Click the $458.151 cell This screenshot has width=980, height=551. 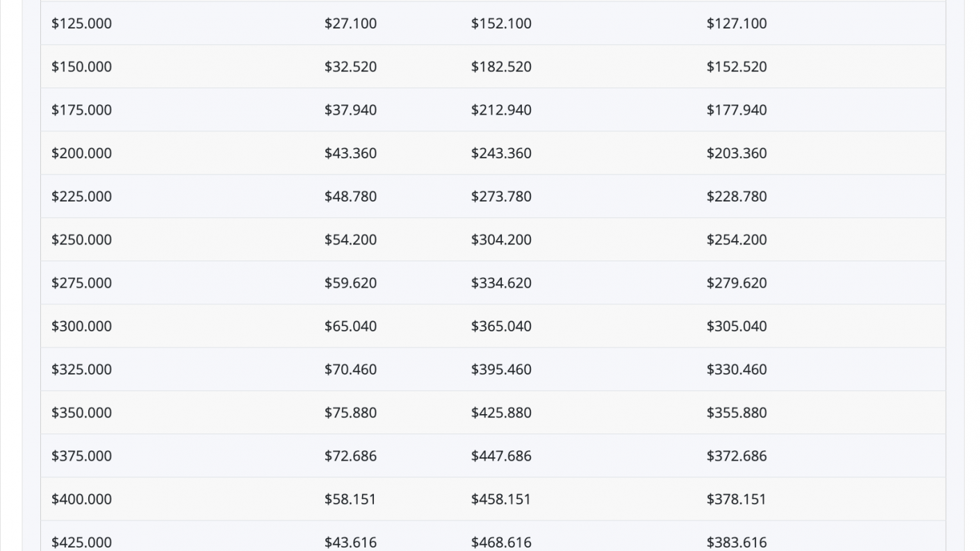pos(501,499)
